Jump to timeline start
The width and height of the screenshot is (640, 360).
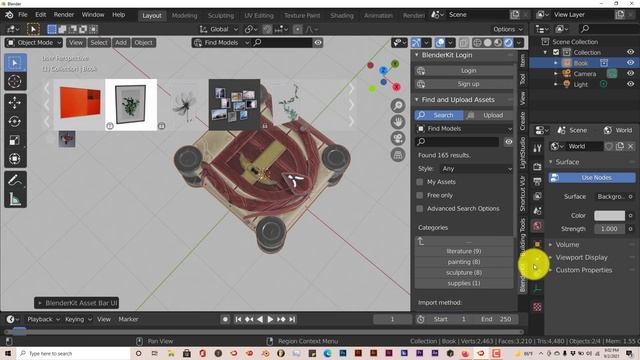(238, 319)
